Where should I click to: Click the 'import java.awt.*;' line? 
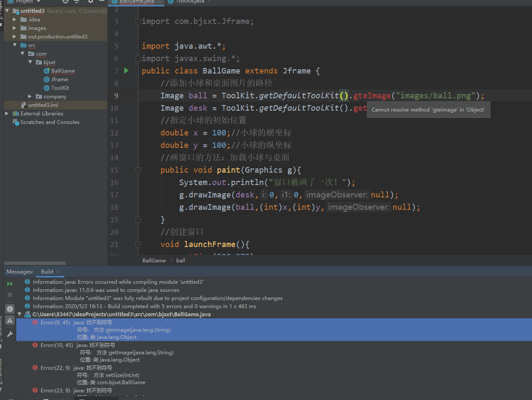point(184,46)
